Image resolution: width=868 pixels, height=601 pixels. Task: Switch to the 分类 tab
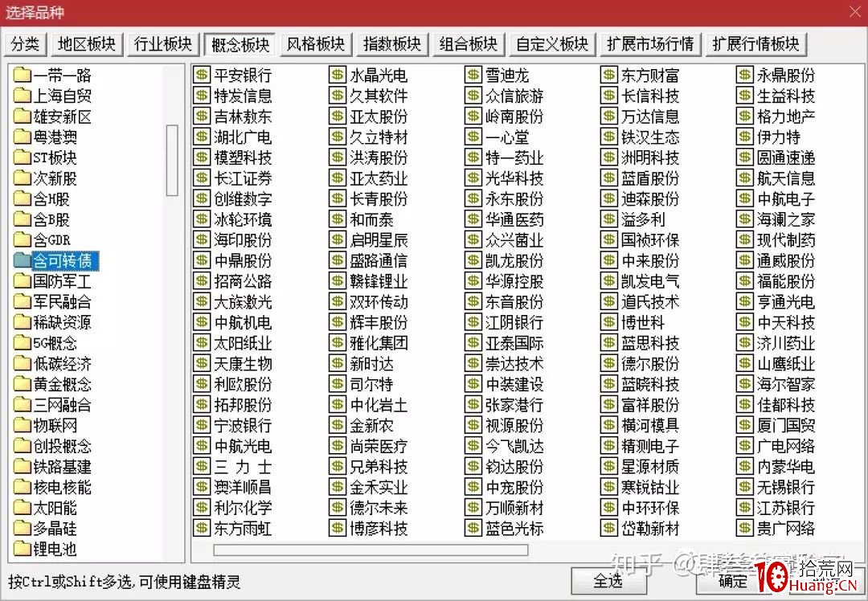pyautogui.click(x=25, y=44)
